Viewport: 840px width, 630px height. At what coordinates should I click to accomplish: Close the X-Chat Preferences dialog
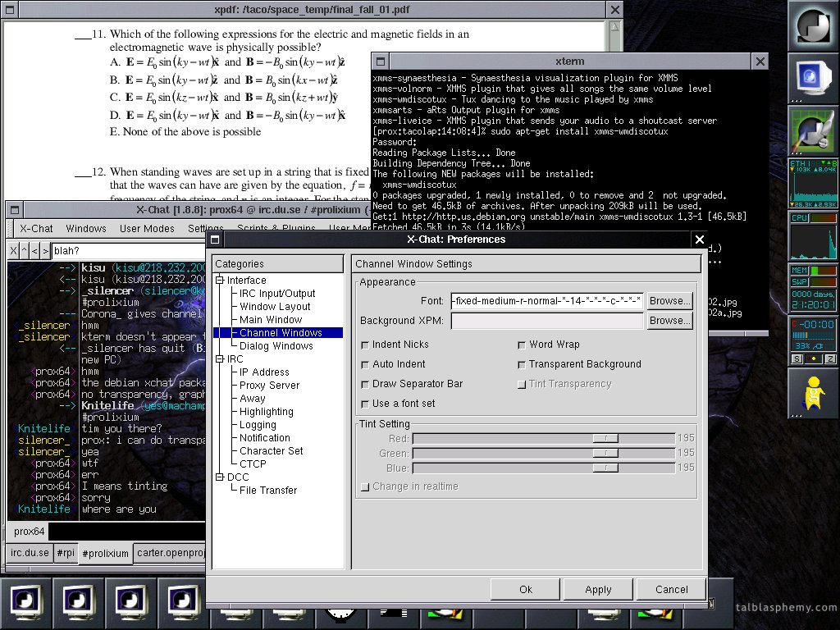click(x=699, y=240)
